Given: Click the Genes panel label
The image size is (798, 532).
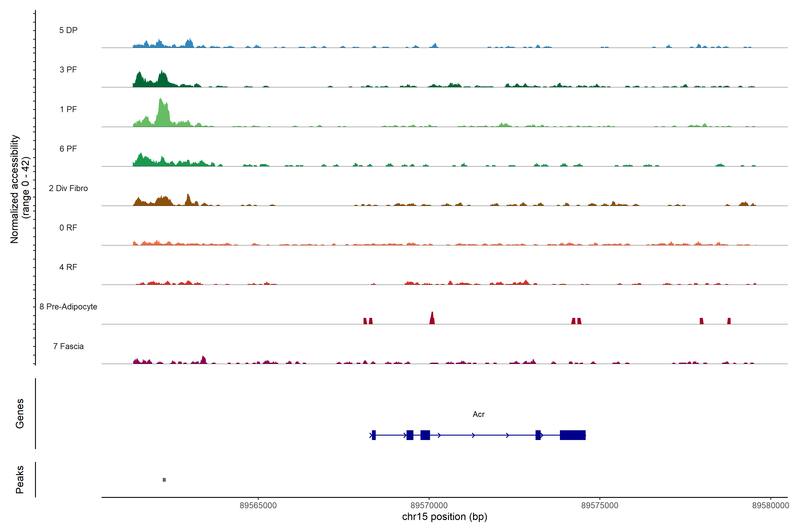Looking at the screenshot, I should (x=20, y=414).
